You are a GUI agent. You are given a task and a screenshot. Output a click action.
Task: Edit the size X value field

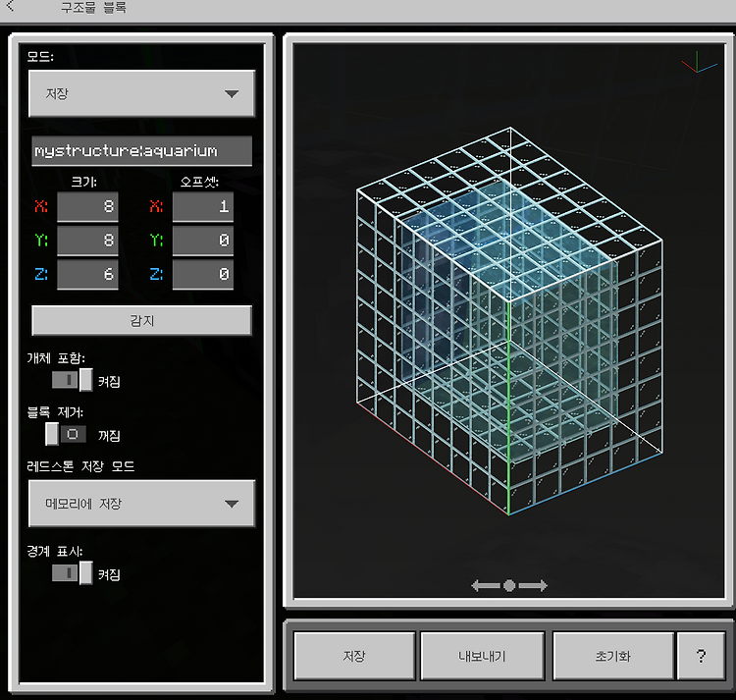click(87, 206)
